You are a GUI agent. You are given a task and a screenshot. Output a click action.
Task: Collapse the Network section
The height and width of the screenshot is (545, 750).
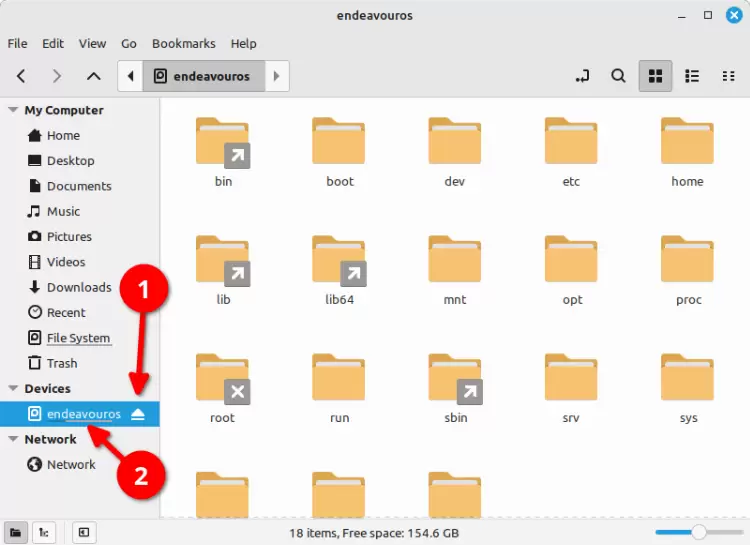point(13,439)
